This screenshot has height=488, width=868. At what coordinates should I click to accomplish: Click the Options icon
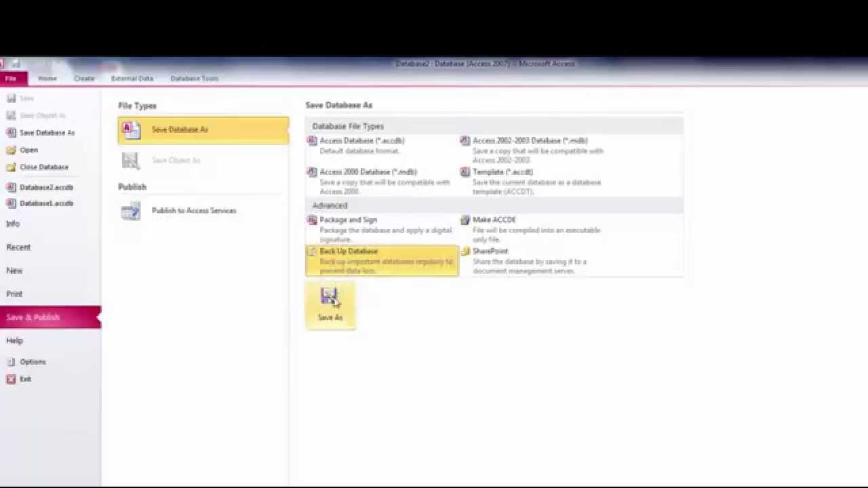coord(11,362)
